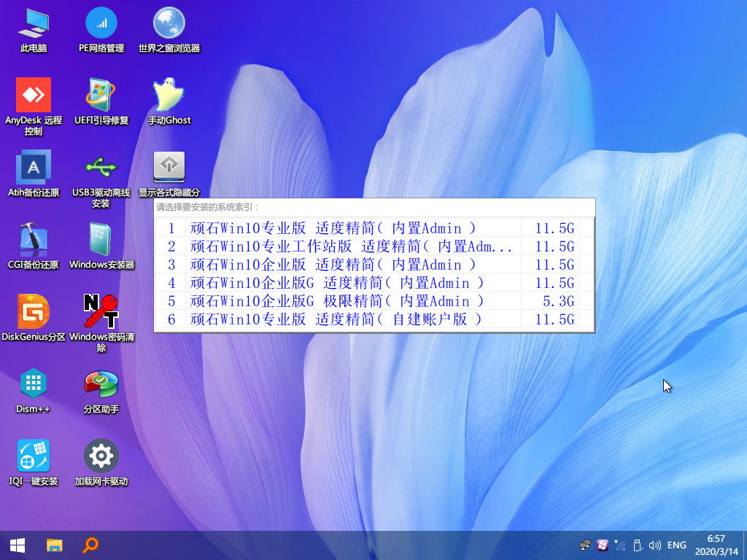Open CGI备份还原 hammer icon

34,239
